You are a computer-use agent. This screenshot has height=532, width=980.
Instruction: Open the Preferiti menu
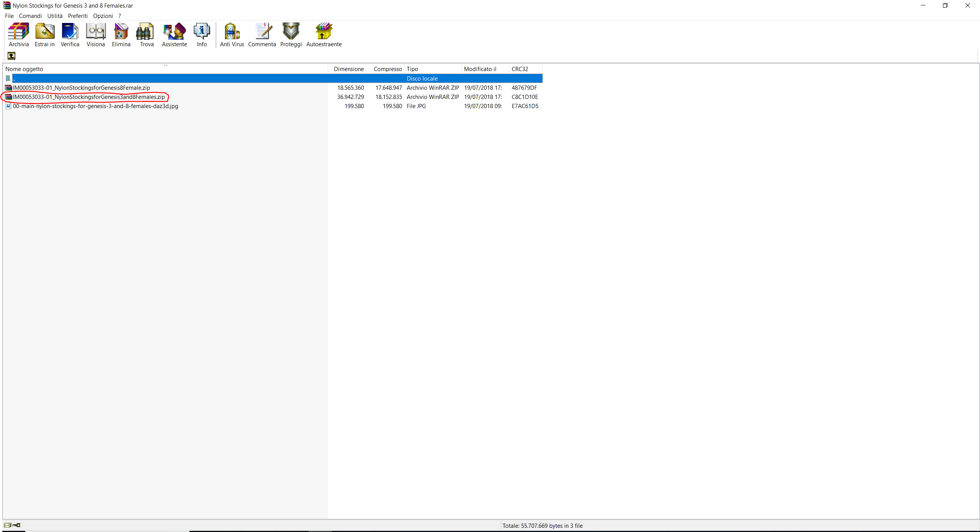pyautogui.click(x=78, y=16)
